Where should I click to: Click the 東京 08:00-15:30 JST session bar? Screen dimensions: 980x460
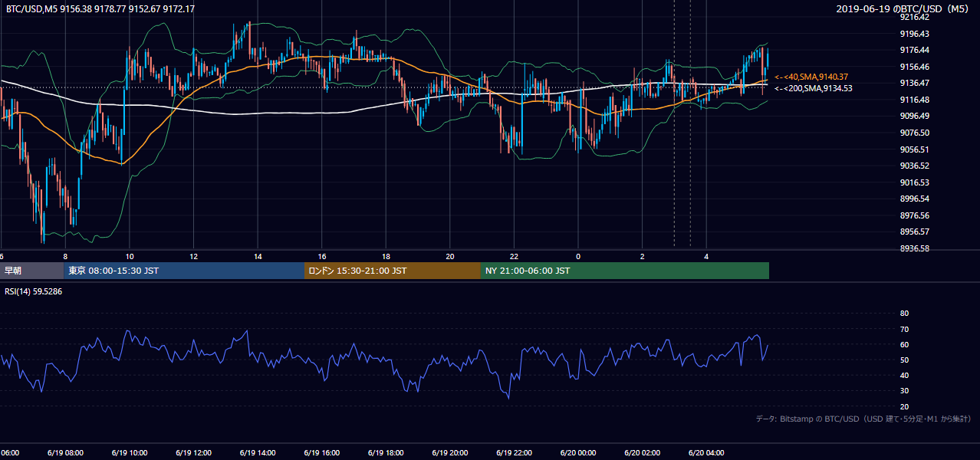184,271
